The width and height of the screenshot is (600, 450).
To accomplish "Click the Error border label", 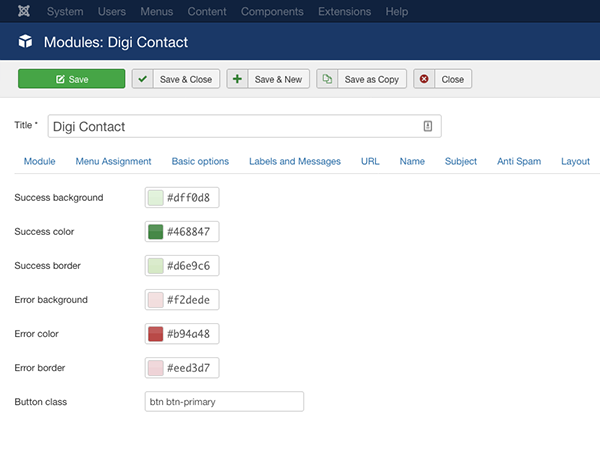I will 40,368.
